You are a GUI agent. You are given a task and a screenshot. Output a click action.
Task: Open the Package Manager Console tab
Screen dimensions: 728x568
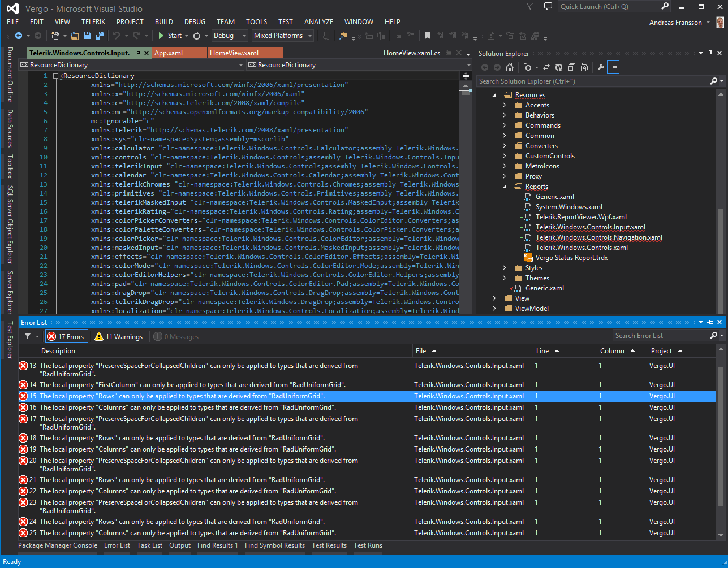58,545
